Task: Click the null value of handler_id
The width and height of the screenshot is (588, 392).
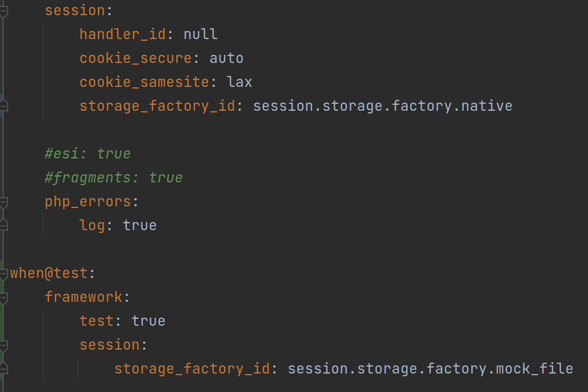Action: 201,35
